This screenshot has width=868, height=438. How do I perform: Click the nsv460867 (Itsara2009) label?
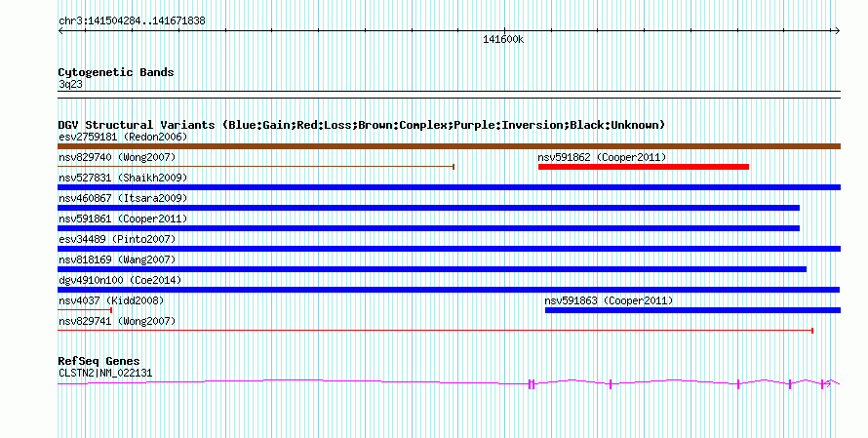tap(123, 198)
